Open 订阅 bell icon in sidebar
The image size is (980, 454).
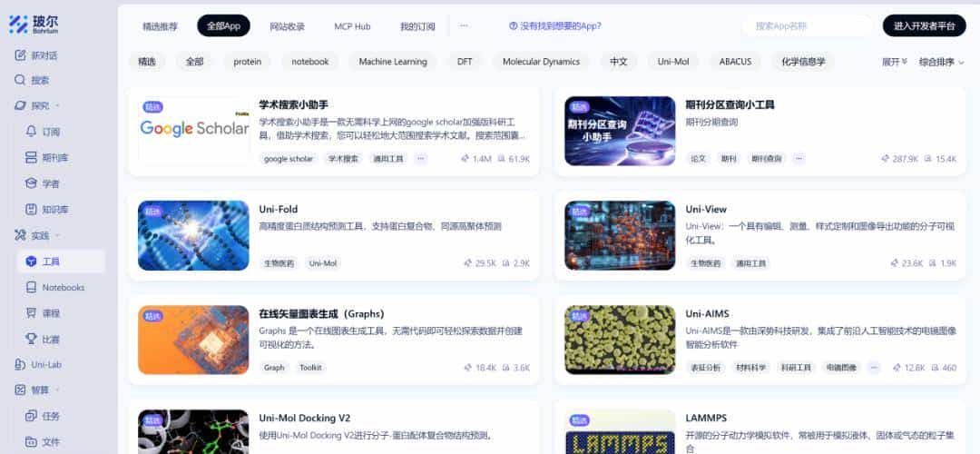pyautogui.click(x=31, y=132)
